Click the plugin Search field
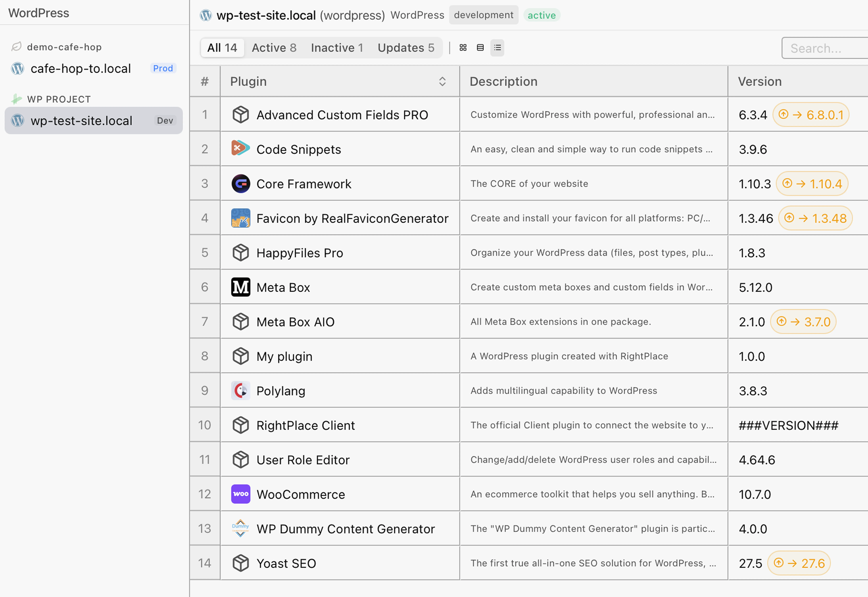The image size is (868, 597). pyautogui.click(x=825, y=48)
